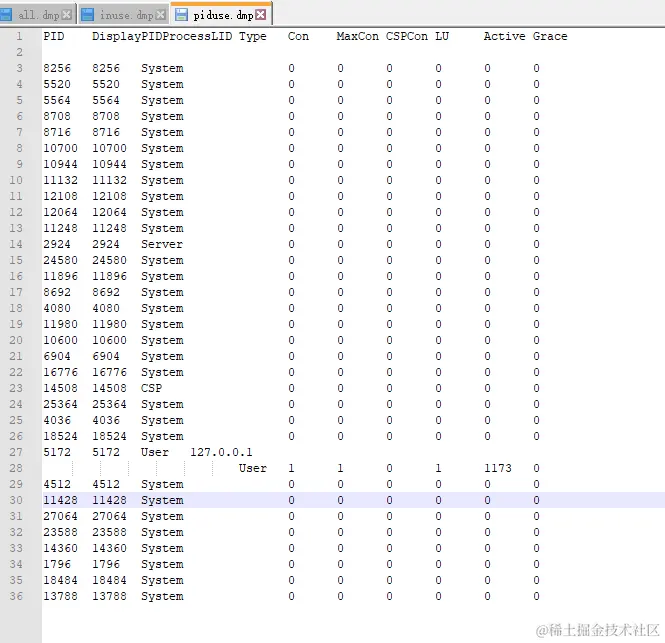Click PID 11428 in the highlighted line
The width and height of the screenshot is (665, 643).
pos(60,500)
